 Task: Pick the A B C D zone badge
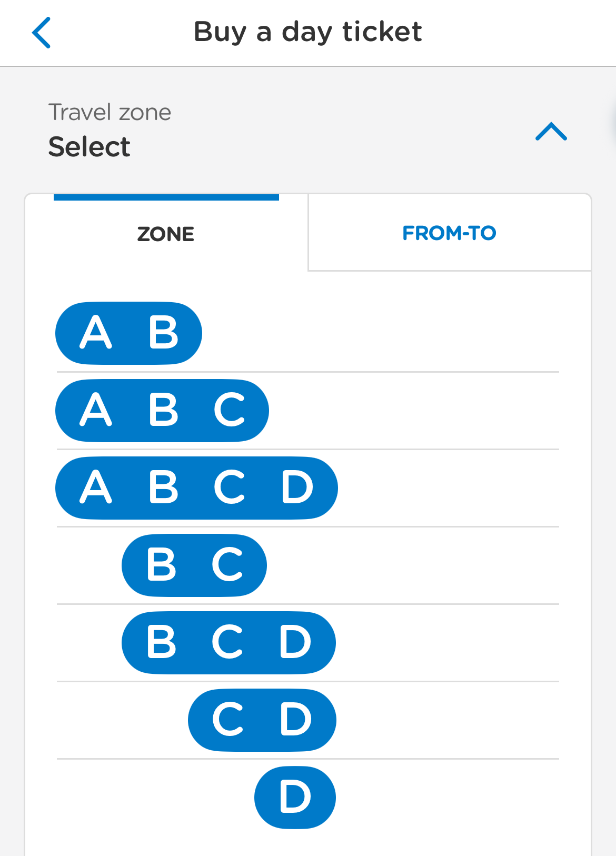pyautogui.click(x=196, y=488)
